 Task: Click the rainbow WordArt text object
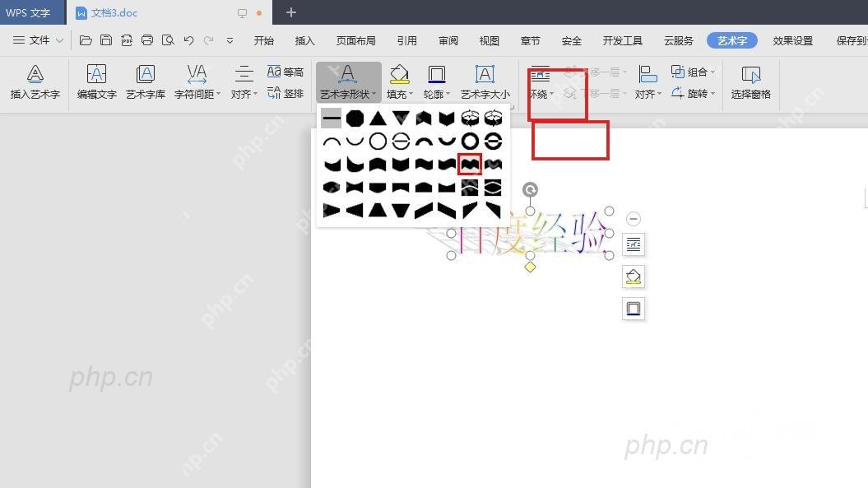(530, 234)
